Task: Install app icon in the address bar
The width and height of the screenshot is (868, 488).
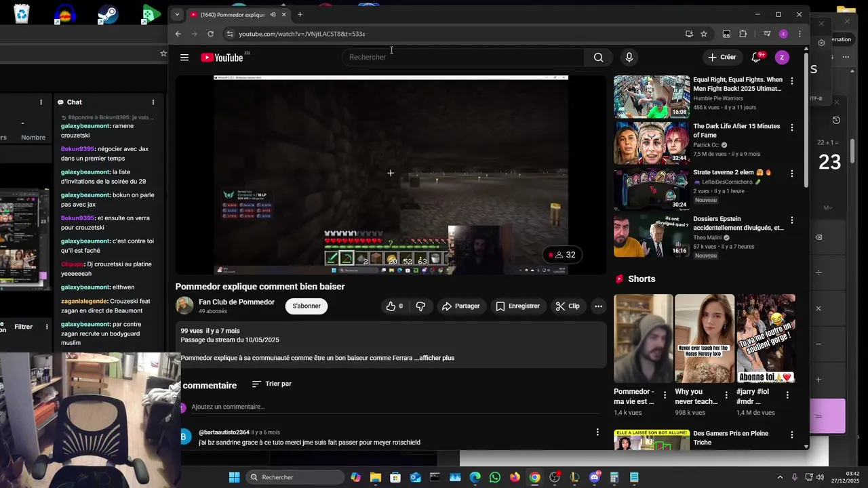Action: click(x=689, y=34)
